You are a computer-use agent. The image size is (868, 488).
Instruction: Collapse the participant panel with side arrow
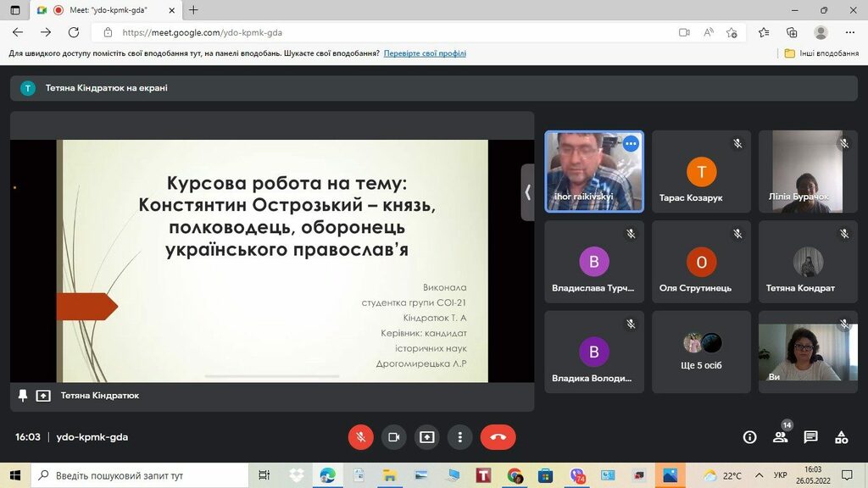click(x=527, y=192)
